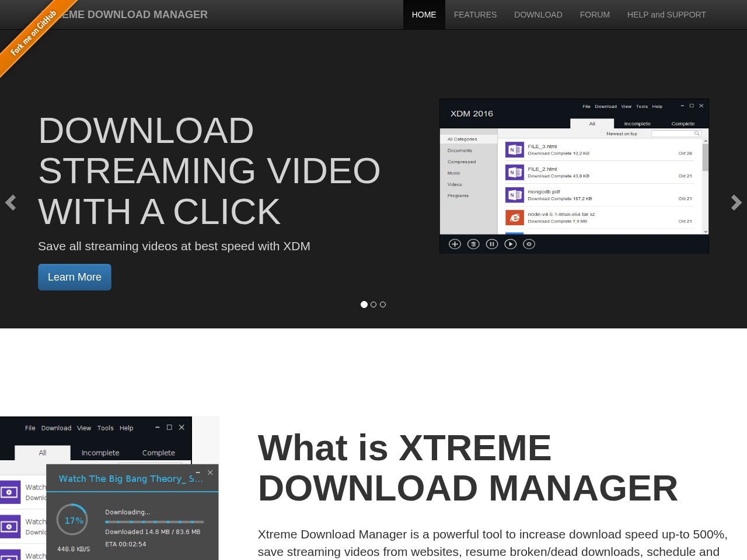The image size is (747, 560).
Task: Select the third carousel indicator dot
Action: pyautogui.click(x=383, y=304)
